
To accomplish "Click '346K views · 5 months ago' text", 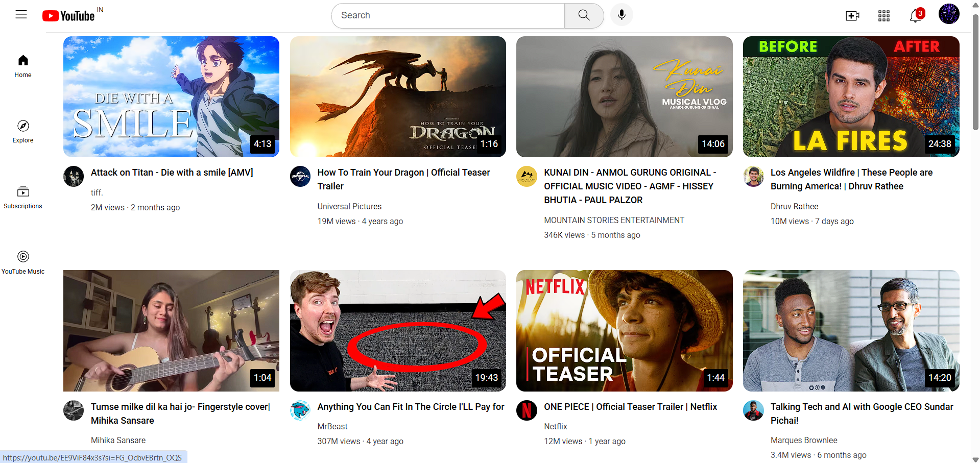I will pyautogui.click(x=592, y=235).
